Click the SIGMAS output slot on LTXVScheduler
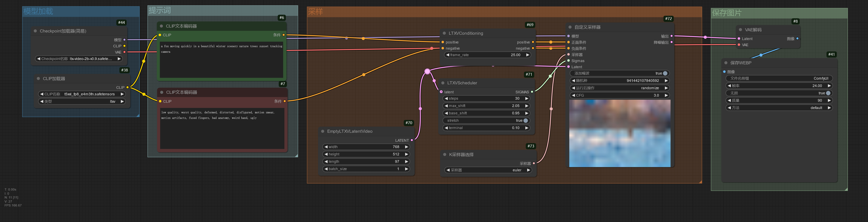The height and width of the screenshot is (222, 868). coord(532,92)
